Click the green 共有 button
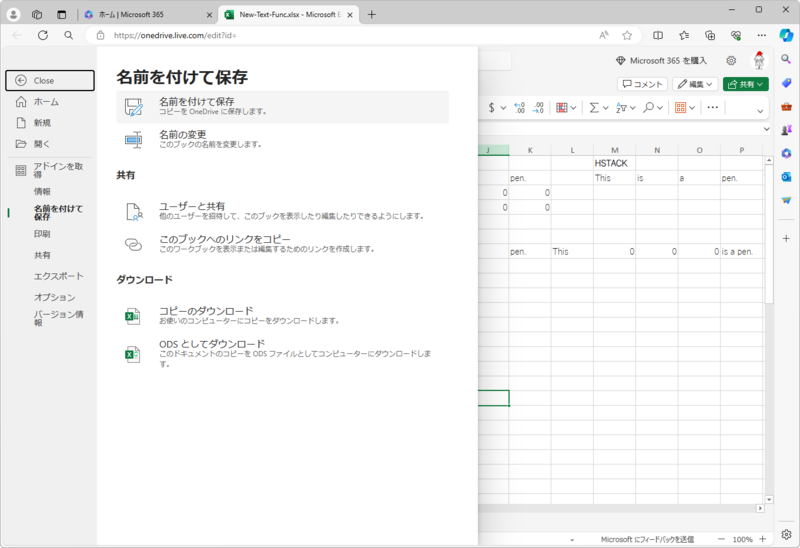The height and width of the screenshot is (548, 800). point(745,84)
